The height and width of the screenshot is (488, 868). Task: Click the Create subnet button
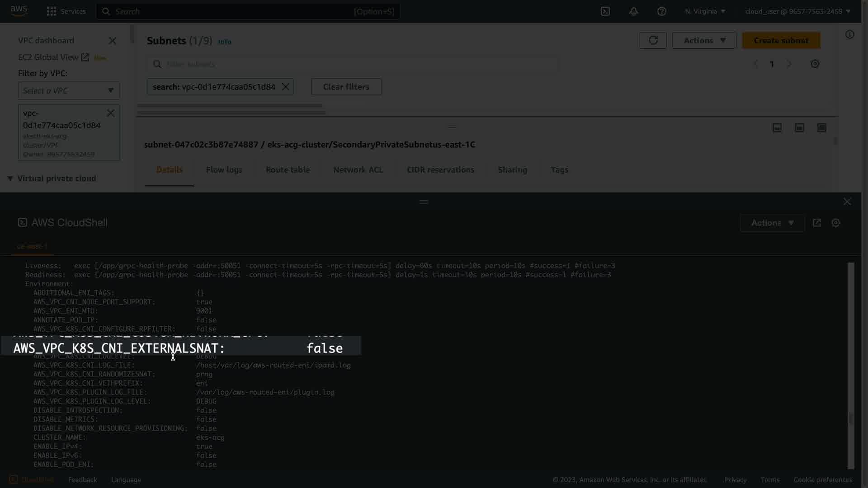[781, 41]
